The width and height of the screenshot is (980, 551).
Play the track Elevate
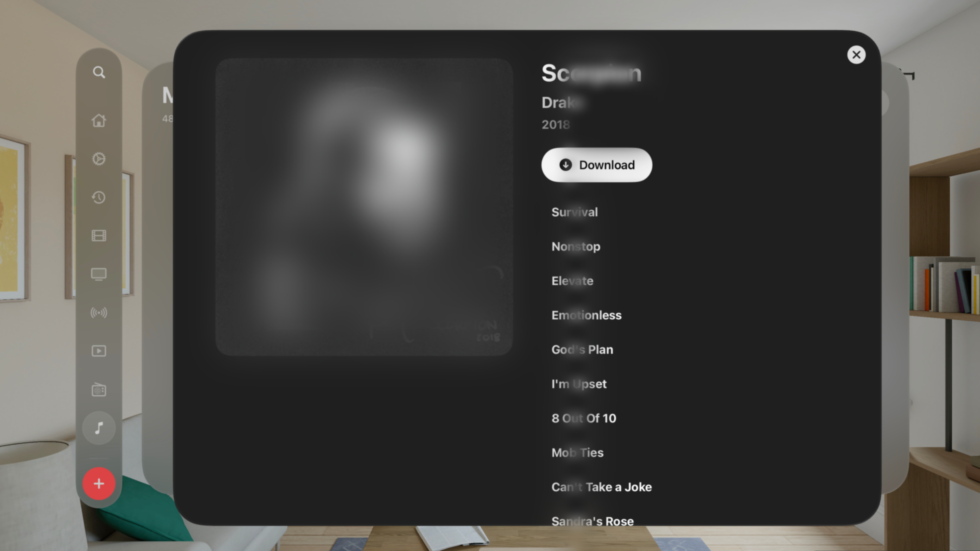[572, 281]
